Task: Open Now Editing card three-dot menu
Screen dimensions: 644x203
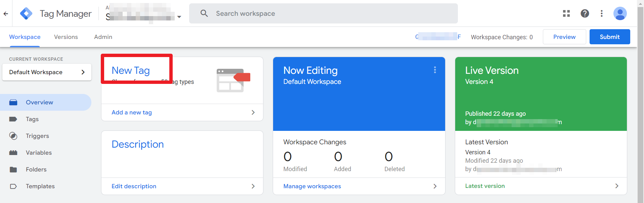Action: tap(435, 70)
